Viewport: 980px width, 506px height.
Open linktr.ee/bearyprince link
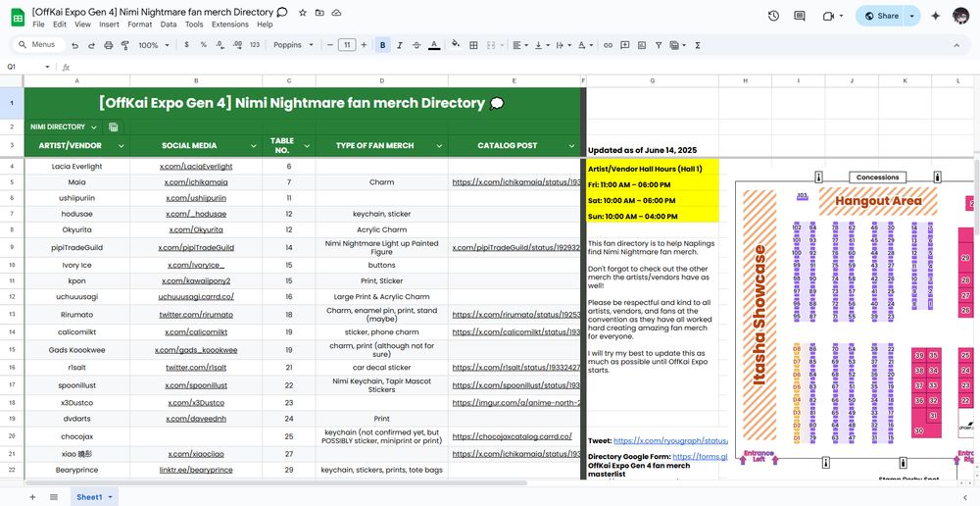tap(196, 470)
